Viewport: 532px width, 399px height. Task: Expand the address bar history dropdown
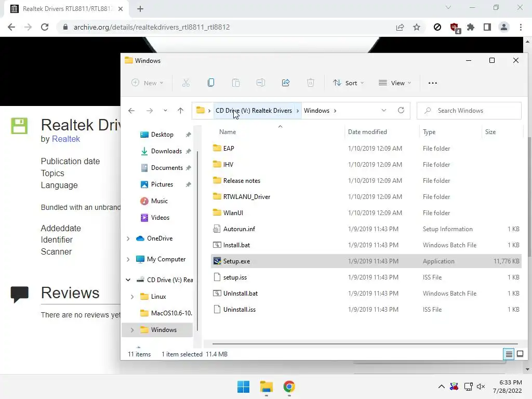[x=384, y=111]
